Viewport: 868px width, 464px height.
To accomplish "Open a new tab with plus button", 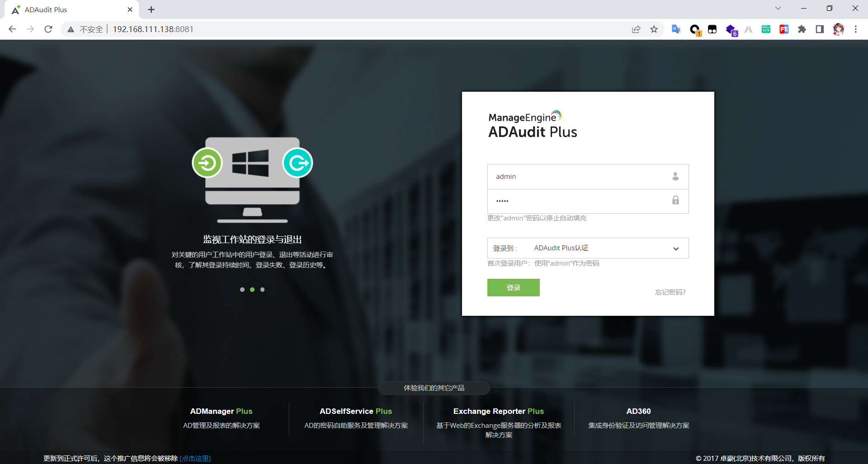I will [x=151, y=9].
